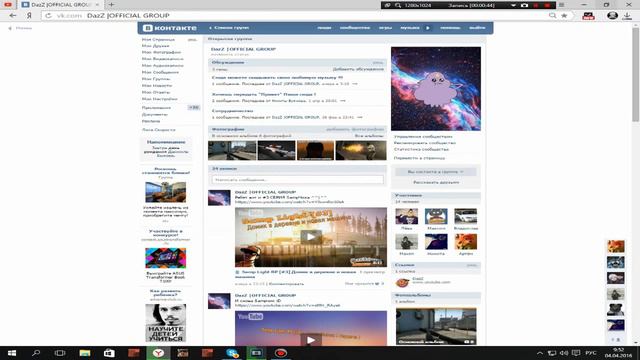Screen dimensions: 640x360
Task: Click the red recorder taskbar icon
Action: tap(281, 353)
